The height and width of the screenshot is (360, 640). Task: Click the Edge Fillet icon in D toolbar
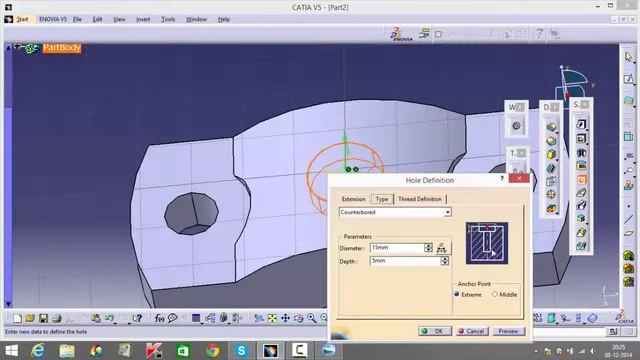pyautogui.click(x=551, y=127)
